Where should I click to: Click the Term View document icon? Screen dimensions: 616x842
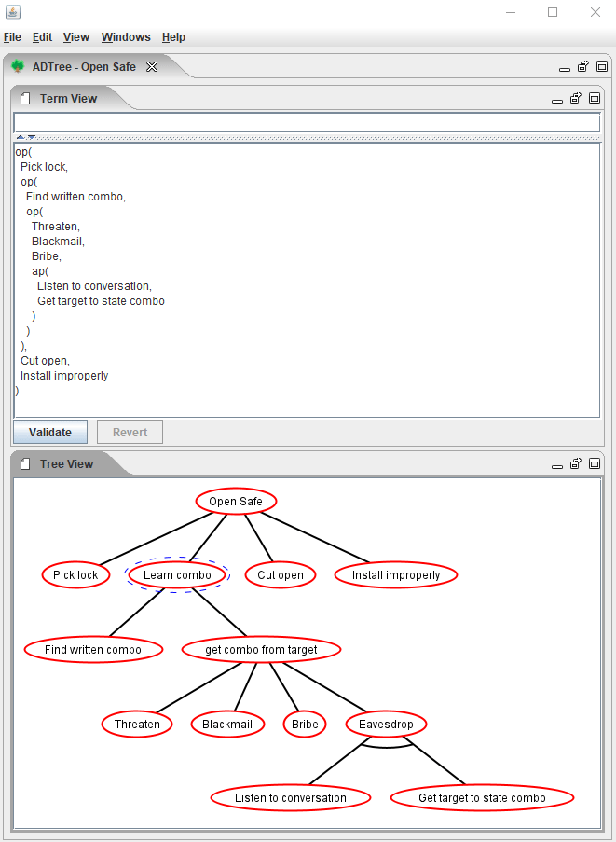24,98
